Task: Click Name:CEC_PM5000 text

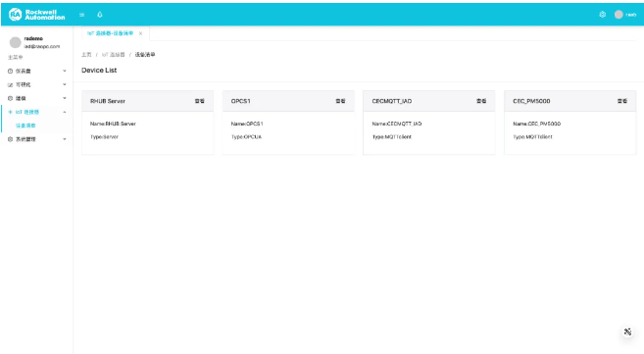Action: pyautogui.click(x=537, y=124)
